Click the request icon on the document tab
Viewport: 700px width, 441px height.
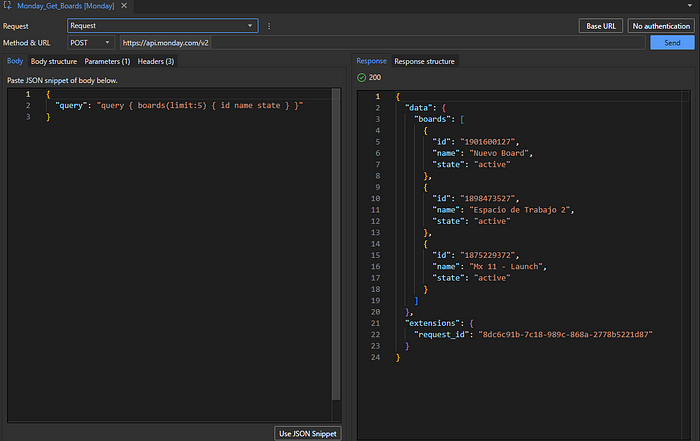point(8,7)
